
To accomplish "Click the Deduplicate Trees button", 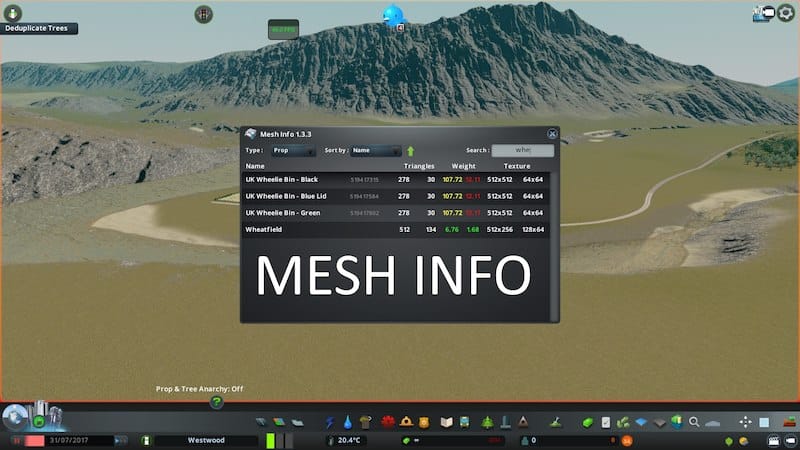I will (x=40, y=28).
